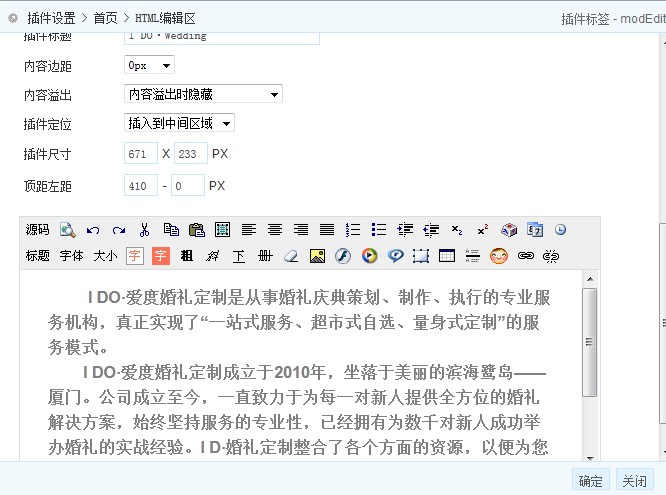Undo the last edit in the editor
The width and height of the screenshot is (666, 495).
(93, 230)
